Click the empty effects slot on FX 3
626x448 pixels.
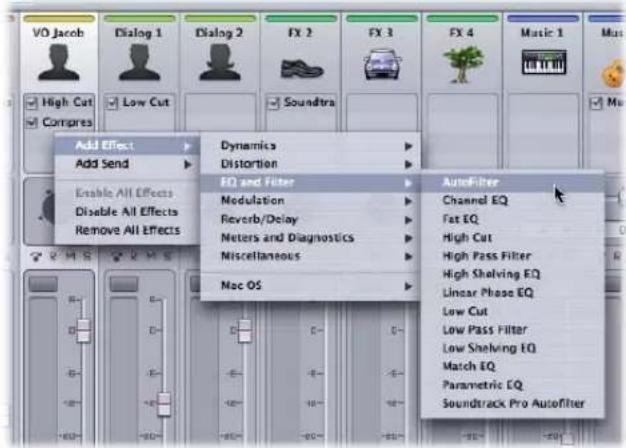(x=382, y=112)
